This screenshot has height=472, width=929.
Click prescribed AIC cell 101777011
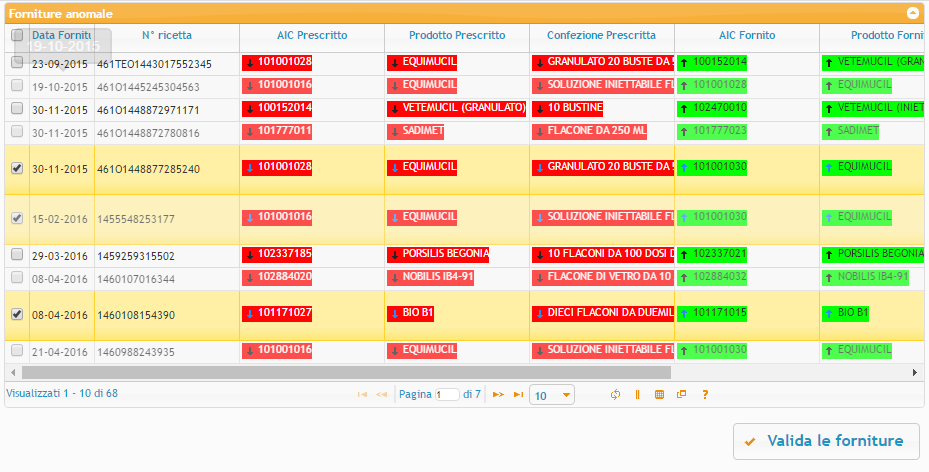[277, 131]
